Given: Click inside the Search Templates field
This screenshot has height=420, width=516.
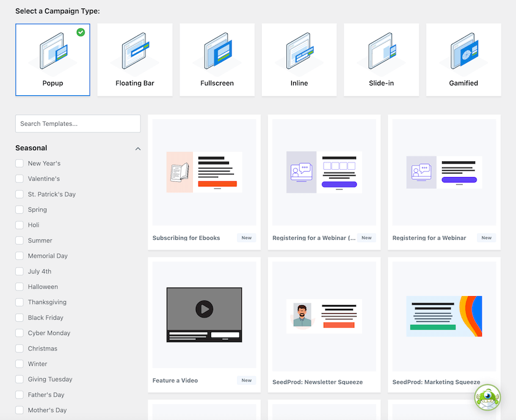Looking at the screenshot, I should click(x=78, y=123).
